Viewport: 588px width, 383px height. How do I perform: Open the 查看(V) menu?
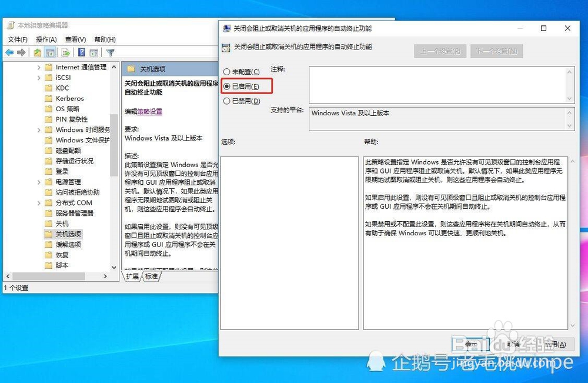[75, 39]
